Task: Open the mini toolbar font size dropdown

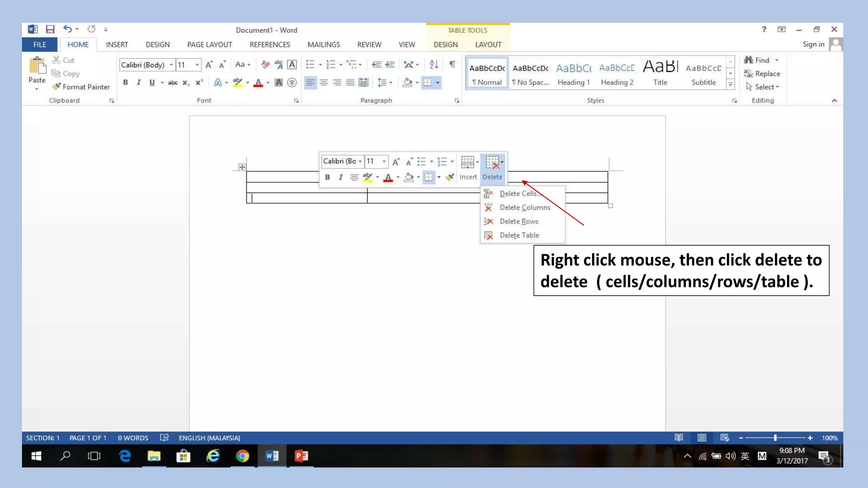Action: [384, 161]
